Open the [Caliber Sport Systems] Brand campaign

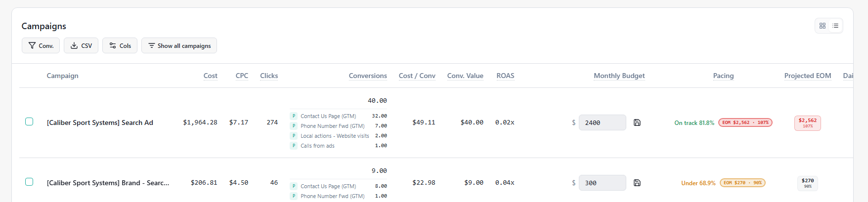(108, 183)
